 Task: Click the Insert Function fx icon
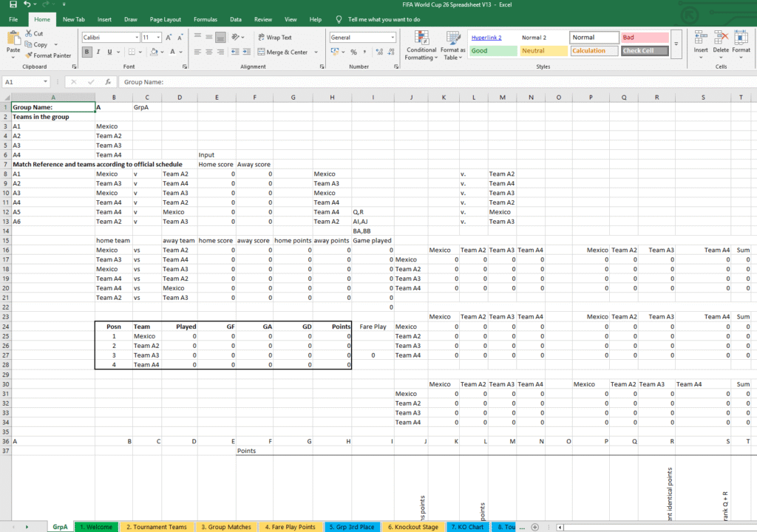point(108,82)
